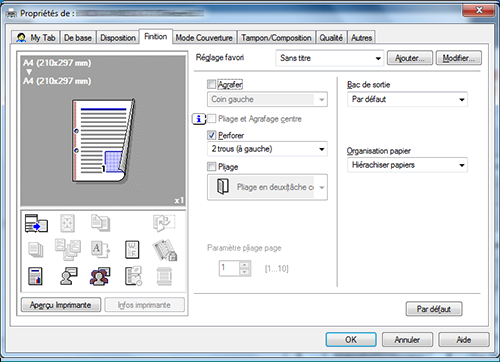The image size is (500, 362).
Task: Click the single user authentication icon
Action: pos(69,276)
